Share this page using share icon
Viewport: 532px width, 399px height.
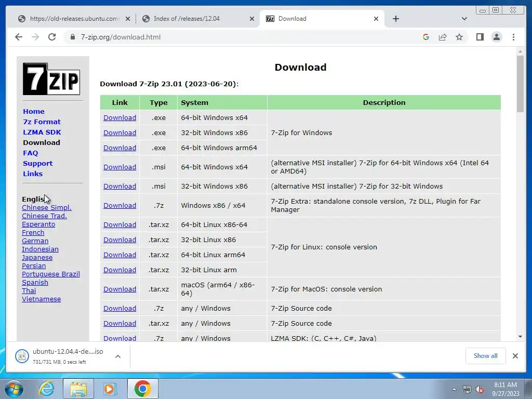pyautogui.click(x=443, y=37)
